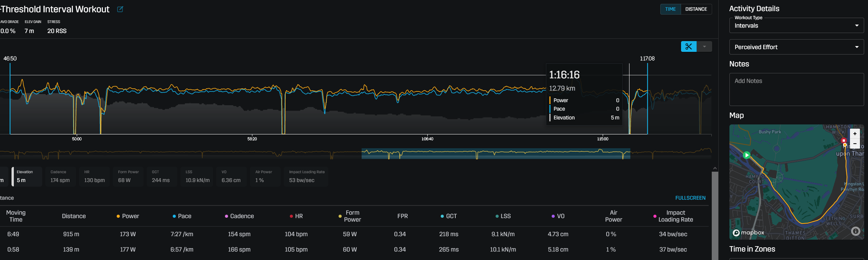Click the highlighted range in overview strip
The image size is (868, 260).
495,154
